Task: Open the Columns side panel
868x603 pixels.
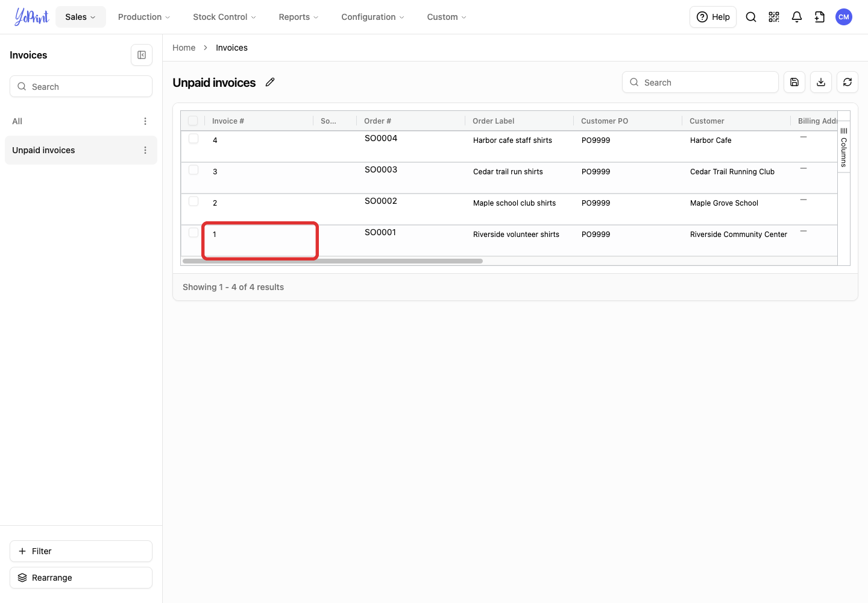Action: tap(844, 147)
